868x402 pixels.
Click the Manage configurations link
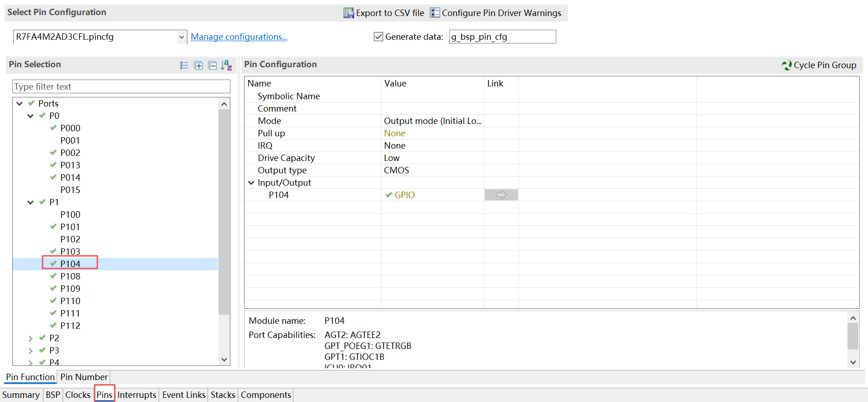(x=239, y=37)
